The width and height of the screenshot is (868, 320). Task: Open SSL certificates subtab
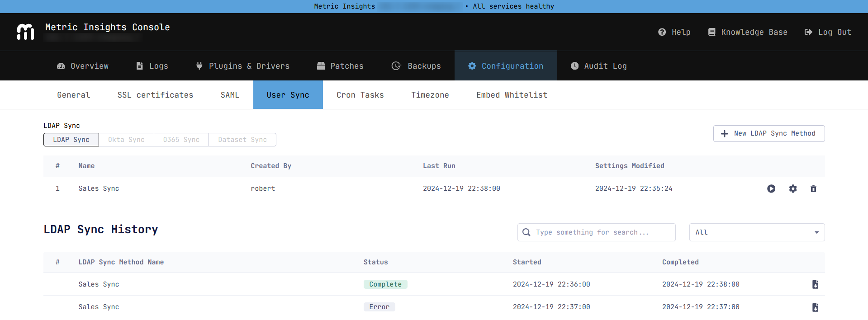[x=155, y=95]
